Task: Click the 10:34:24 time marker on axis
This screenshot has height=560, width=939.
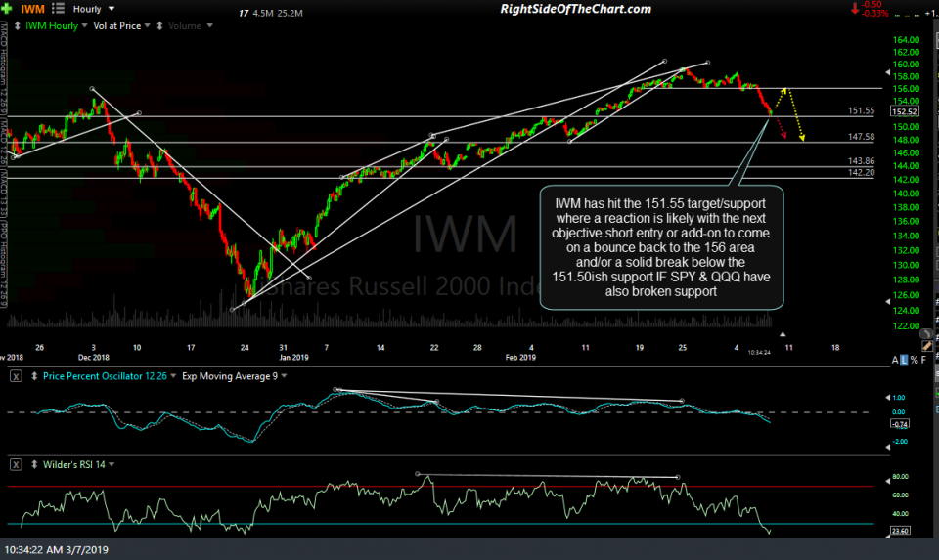Action: [x=759, y=353]
